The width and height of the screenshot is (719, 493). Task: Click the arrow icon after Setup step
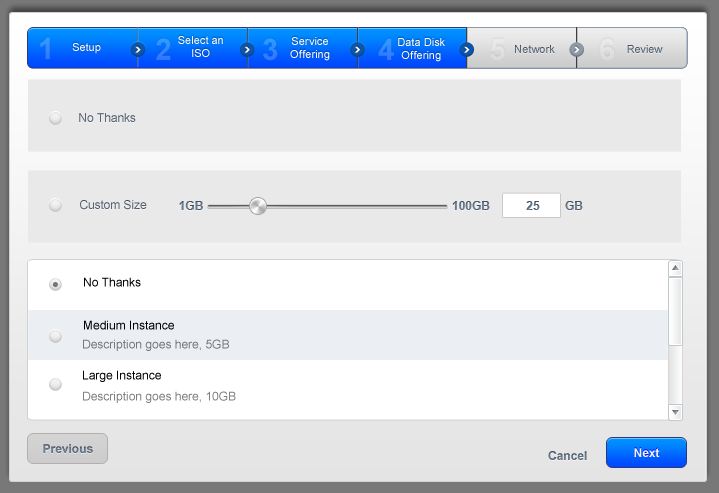pos(138,49)
